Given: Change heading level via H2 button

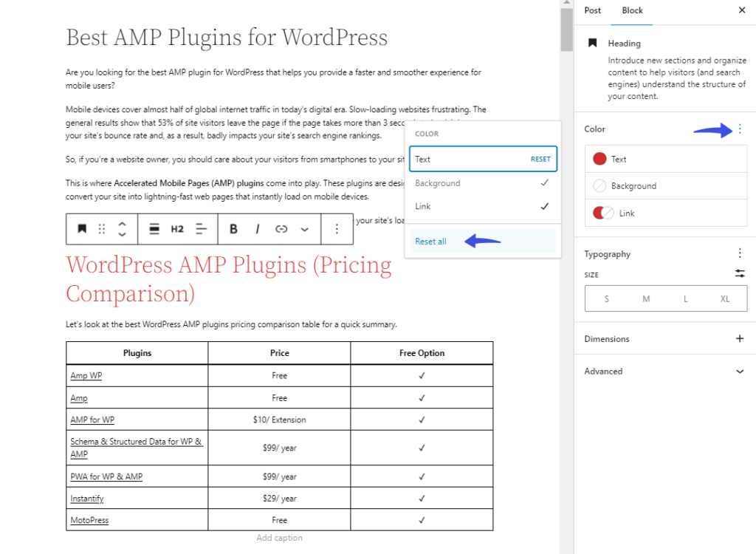Looking at the screenshot, I should pyautogui.click(x=177, y=229).
